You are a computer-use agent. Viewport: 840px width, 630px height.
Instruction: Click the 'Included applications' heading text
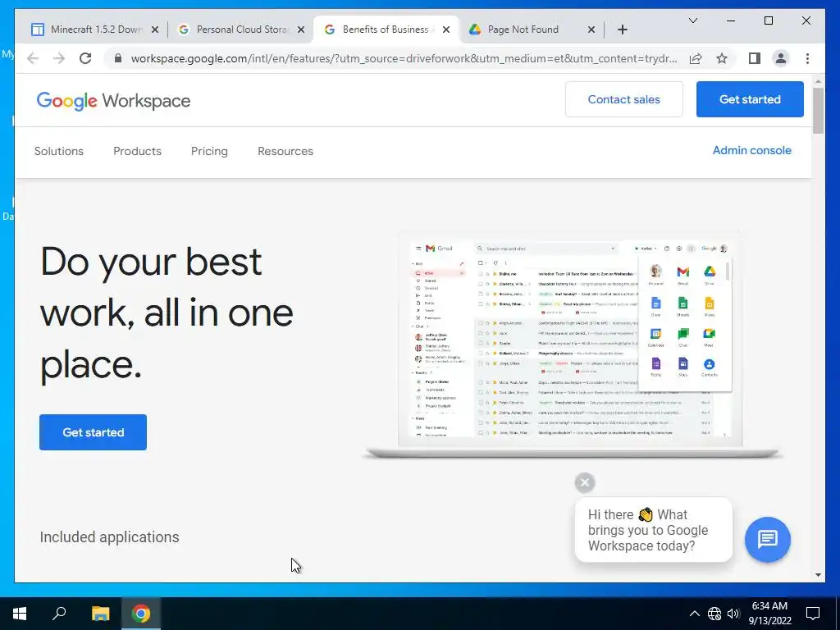[x=109, y=537]
